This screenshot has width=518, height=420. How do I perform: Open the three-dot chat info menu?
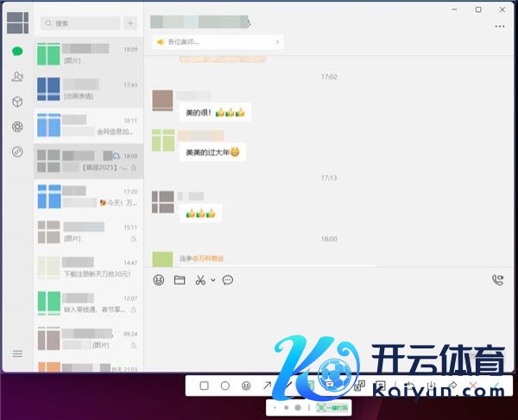tap(499, 27)
